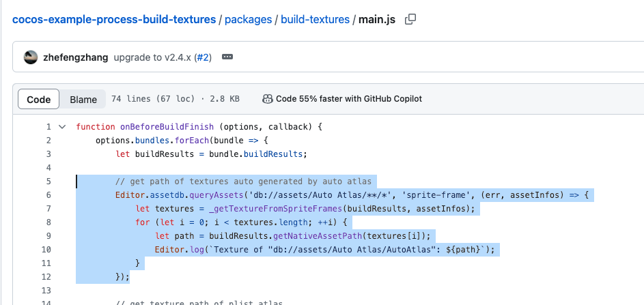Select line number 1 in gutter

[x=48, y=127]
